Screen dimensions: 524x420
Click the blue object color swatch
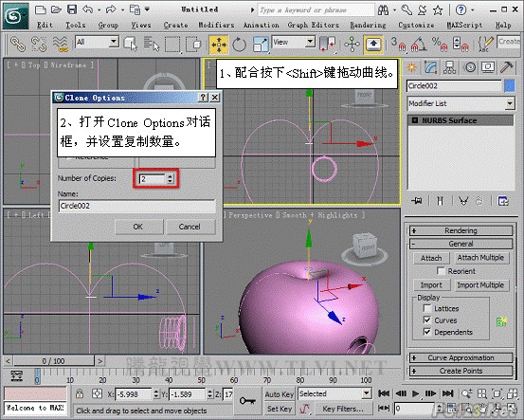pos(509,86)
